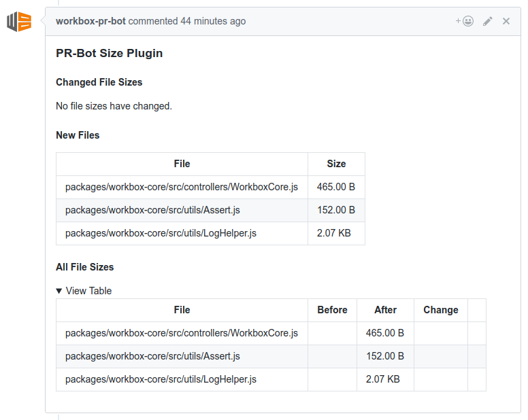The image size is (528, 420).
Task: Edit the comment with the pencil icon
Action: tap(487, 21)
